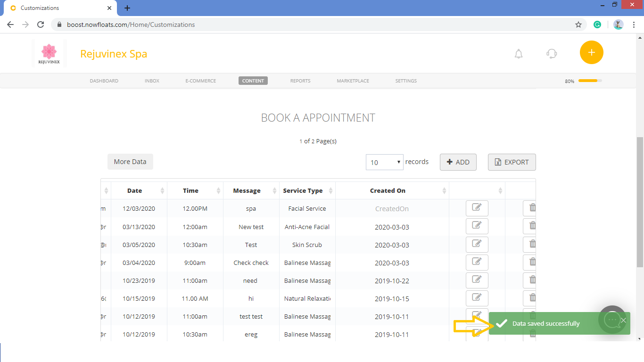Image resolution: width=644 pixels, height=362 pixels.
Task: Open the Chrome three-dot menu
Action: (634, 25)
